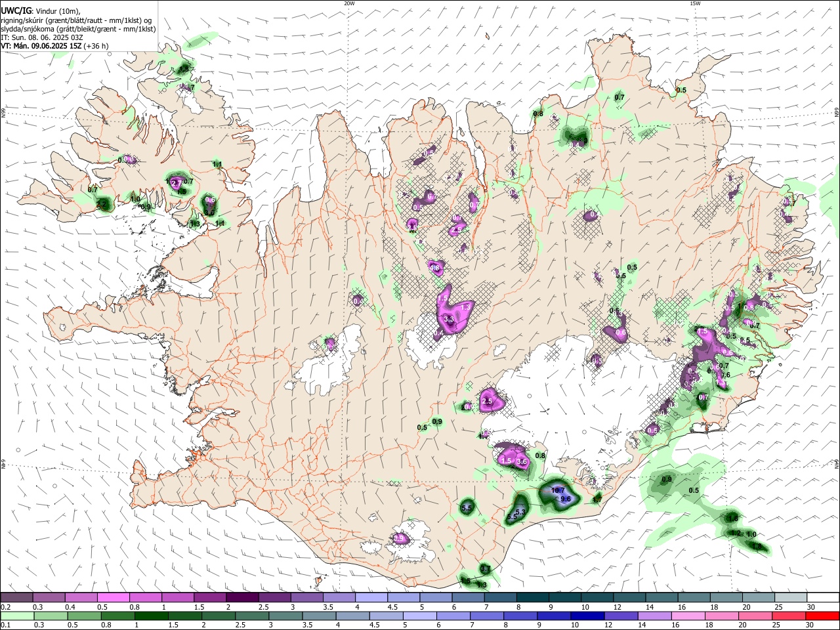Image resolution: width=840 pixels, height=630 pixels.
Task: Click the palest green rain swatch between 0.1 and 0.3
Action: coord(17,616)
